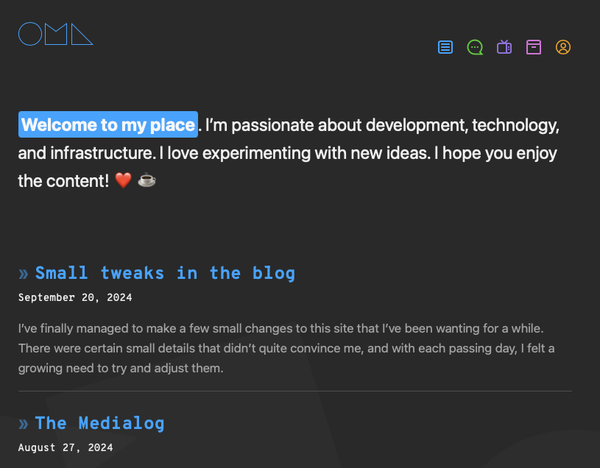The height and width of the screenshot is (468, 600).
Task: Click the divider line between the posts
Action: [x=295, y=390]
